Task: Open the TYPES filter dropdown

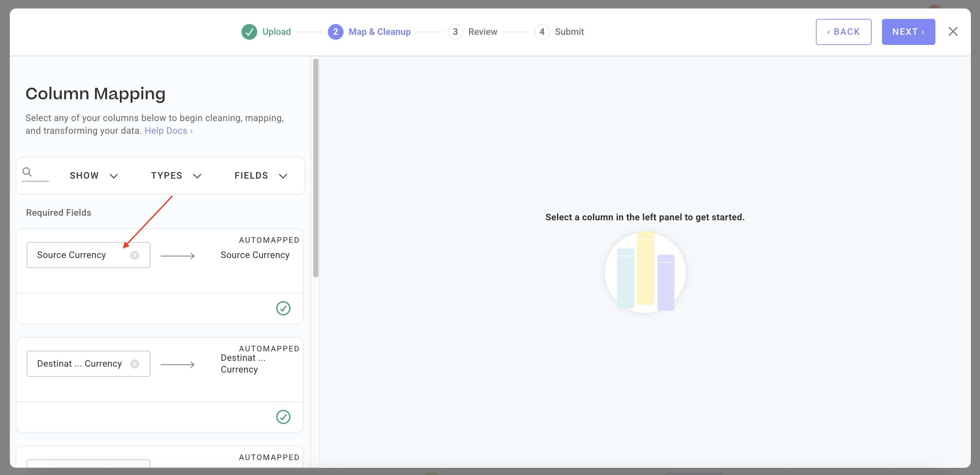Action: coord(176,176)
